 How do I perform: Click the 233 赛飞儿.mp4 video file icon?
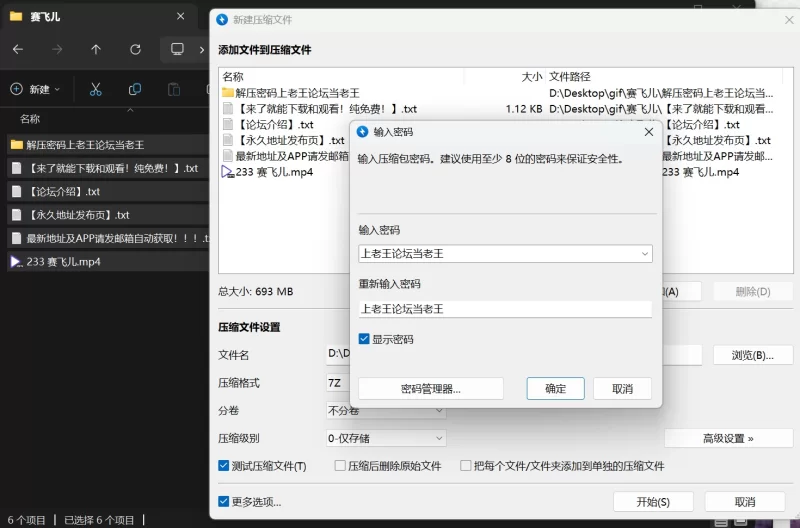[16, 262]
